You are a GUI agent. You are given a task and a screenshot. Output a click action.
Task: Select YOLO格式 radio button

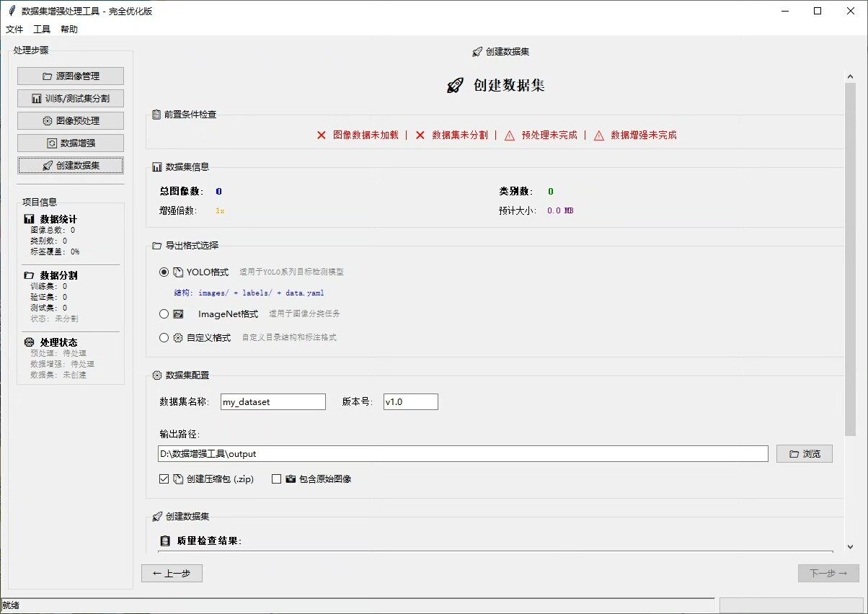(164, 272)
